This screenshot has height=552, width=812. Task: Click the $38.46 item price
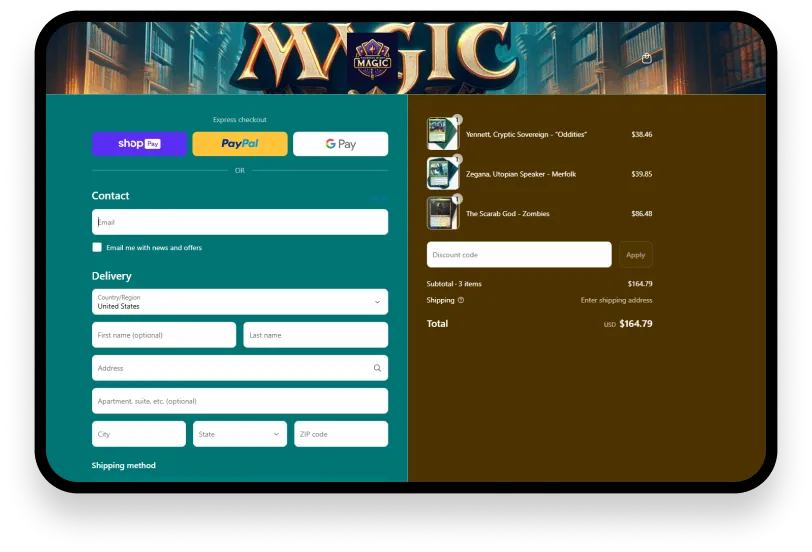[x=642, y=134]
